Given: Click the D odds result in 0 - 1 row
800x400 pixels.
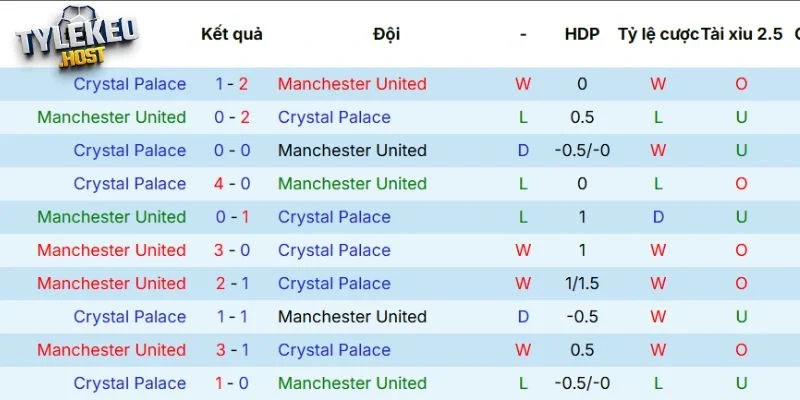Looking at the screenshot, I should [x=657, y=217].
